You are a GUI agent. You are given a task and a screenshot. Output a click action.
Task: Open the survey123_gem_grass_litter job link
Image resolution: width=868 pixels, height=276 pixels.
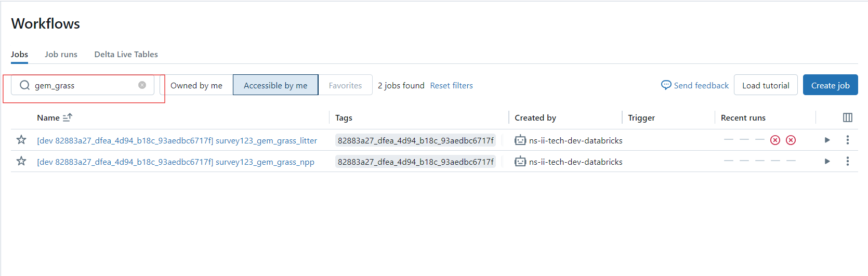click(177, 140)
